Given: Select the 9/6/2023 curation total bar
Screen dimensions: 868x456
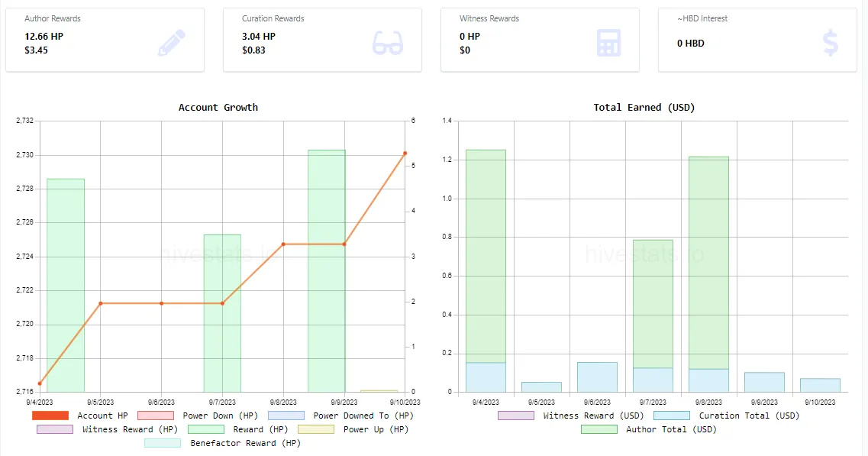Looking at the screenshot, I should click(597, 377).
